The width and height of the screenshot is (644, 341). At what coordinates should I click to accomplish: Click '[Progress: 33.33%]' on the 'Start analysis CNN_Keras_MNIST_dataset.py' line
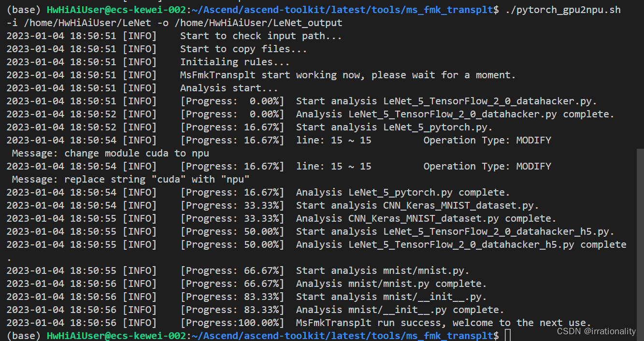(x=232, y=205)
